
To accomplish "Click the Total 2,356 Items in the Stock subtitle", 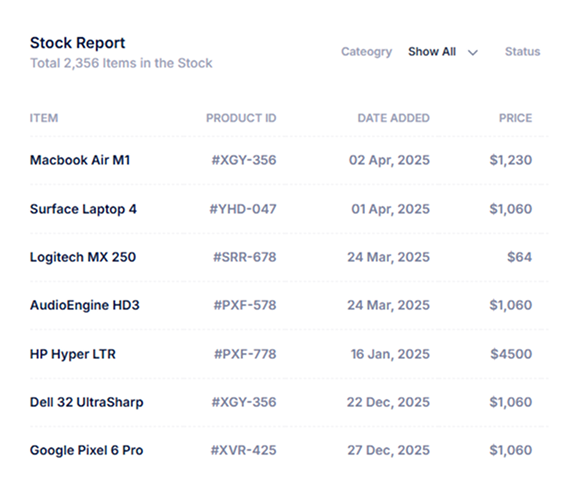I will coord(121,63).
